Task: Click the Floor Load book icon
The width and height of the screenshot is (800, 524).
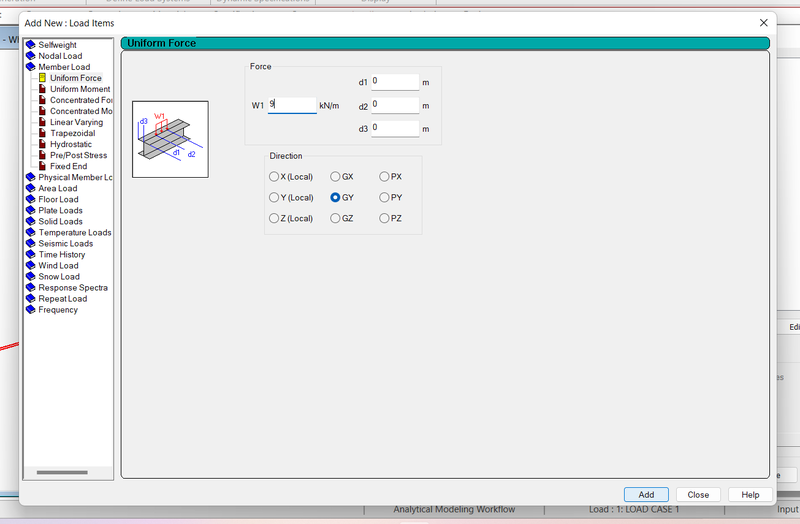Action: 31,199
